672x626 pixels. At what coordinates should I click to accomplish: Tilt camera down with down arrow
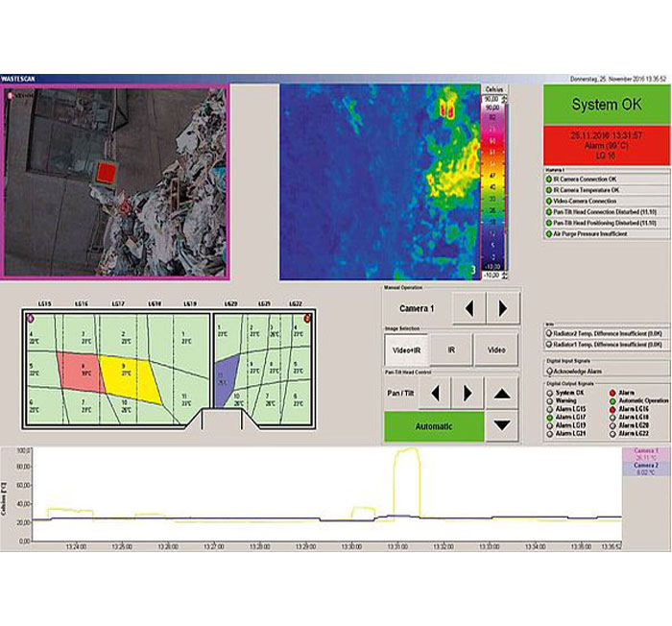pyautogui.click(x=502, y=425)
